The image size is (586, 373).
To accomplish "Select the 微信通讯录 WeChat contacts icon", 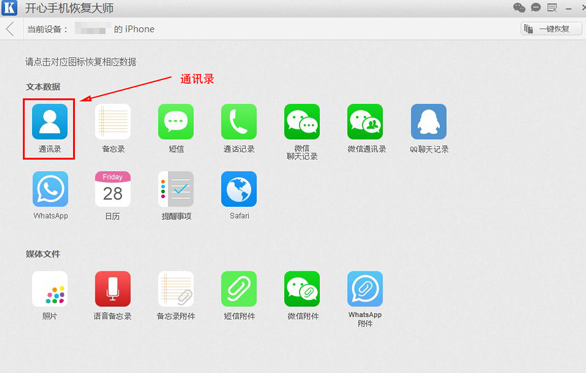I will point(365,122).
